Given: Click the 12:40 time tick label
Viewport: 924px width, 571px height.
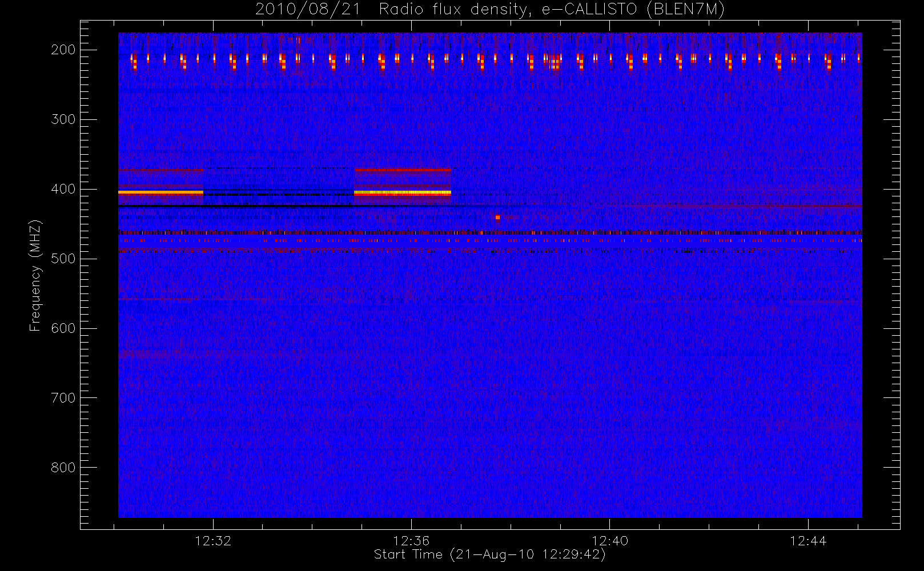Looking at the screenshot, I should pyautogui.click(x=610, y=541).
